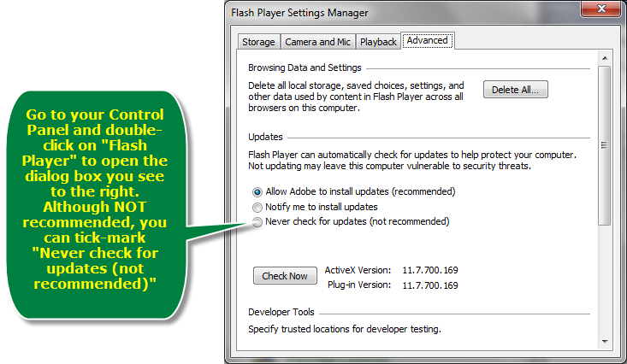This screenshot has width=627, height=364.
Task: Click the Advanced tab
Action: [428, 41]
